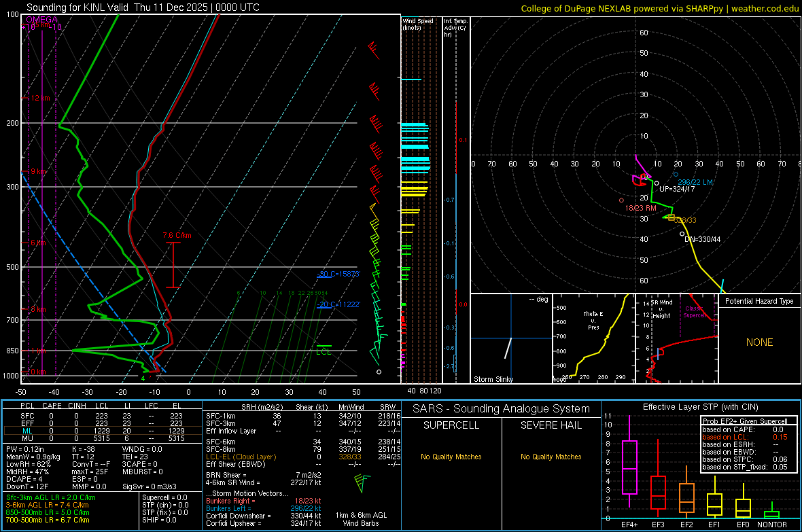
Task: Click the -30 C=15873' height label
Action: [338, 274]
